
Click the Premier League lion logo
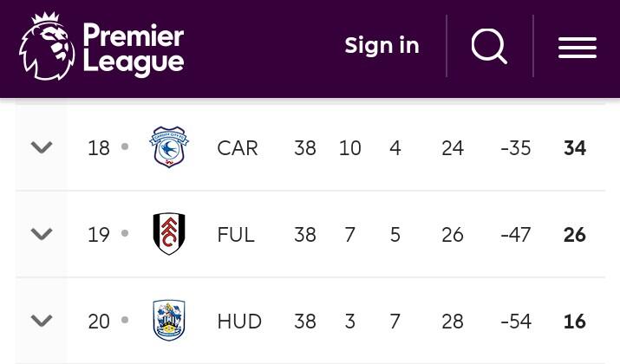tap(47, 46)
